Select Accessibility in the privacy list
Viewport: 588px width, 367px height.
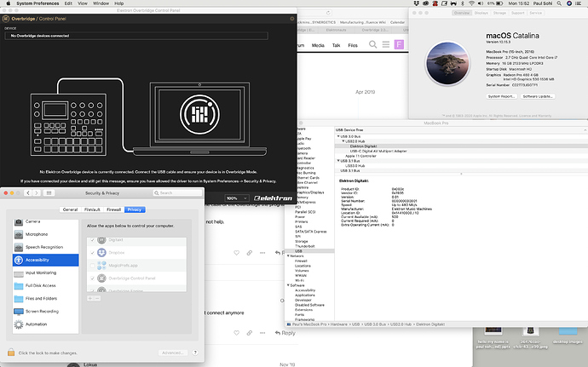click(x=45, y=260)
